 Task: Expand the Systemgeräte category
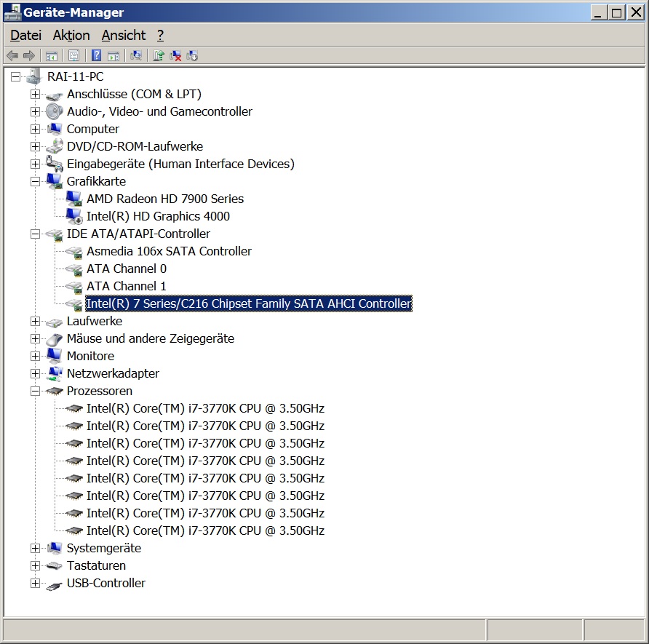[x=36, y=549]
